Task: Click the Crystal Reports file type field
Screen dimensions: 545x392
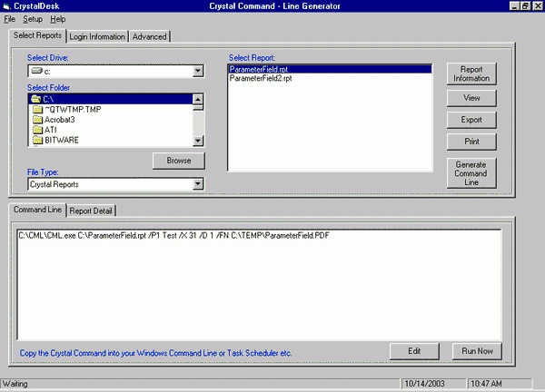Action: click(111, 184)
